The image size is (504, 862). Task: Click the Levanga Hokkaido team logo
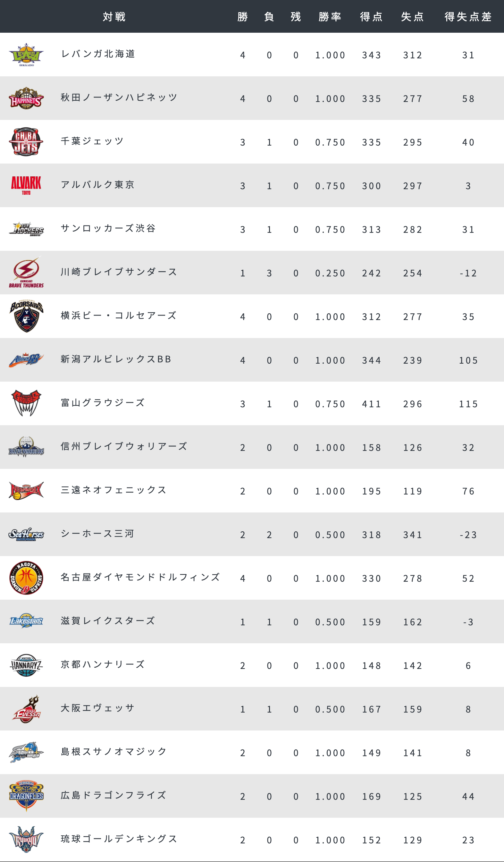(26, 55)
